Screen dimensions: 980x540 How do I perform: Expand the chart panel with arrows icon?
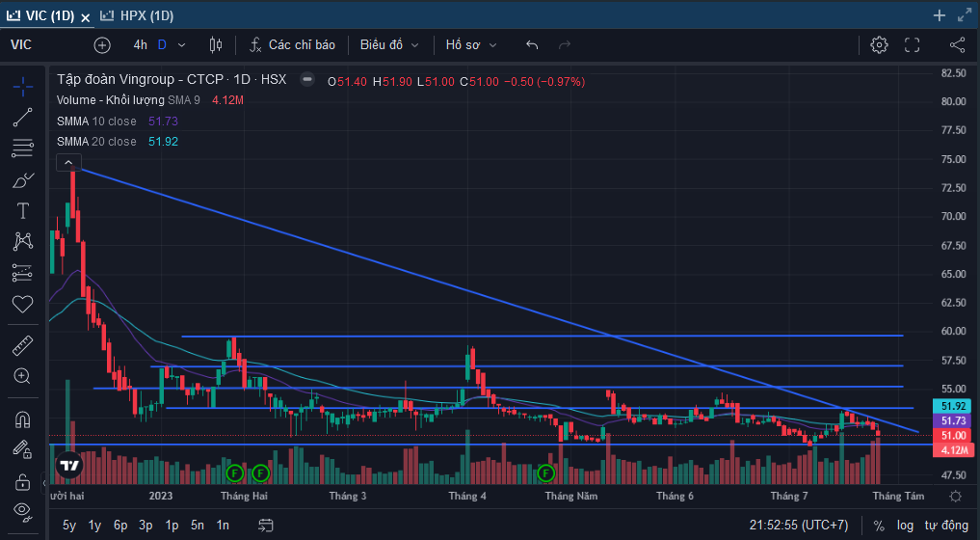pyautogui.click(x=965, y=15)
